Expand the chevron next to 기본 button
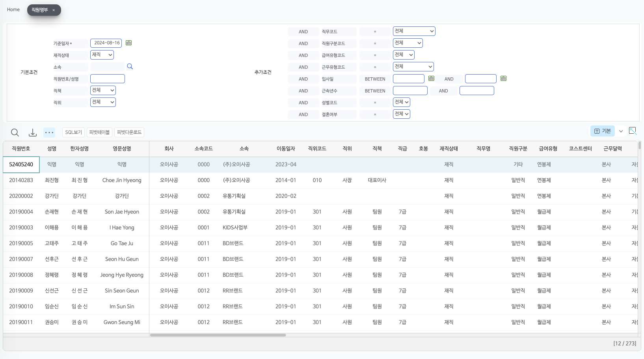Image resolution: width=644 pixels, height=359 pixels. 621,131
